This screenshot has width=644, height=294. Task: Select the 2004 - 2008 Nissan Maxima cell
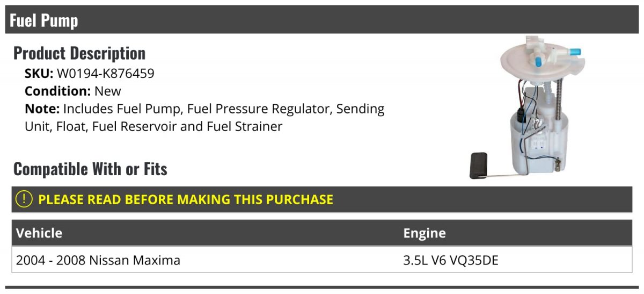click(98, 261)
